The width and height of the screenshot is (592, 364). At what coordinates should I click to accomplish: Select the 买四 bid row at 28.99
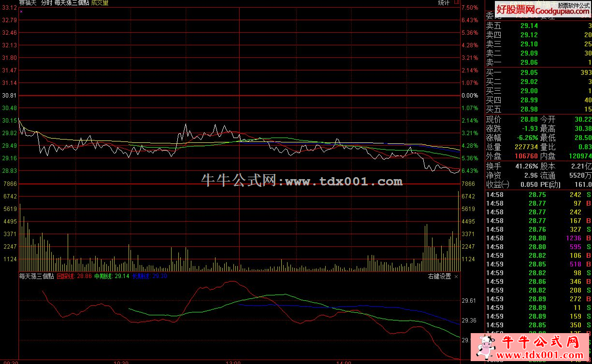point(538,100)
